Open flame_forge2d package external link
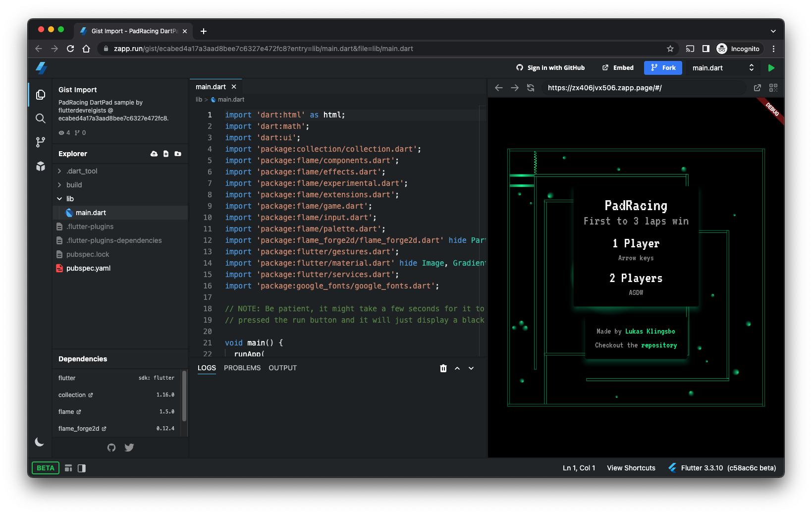This screenshot has height=514, width=812. pos(104,429)
